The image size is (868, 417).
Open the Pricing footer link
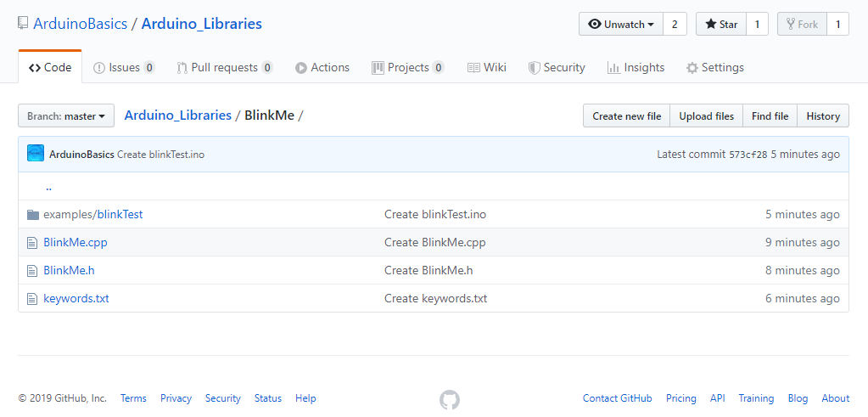coord(680,398)
